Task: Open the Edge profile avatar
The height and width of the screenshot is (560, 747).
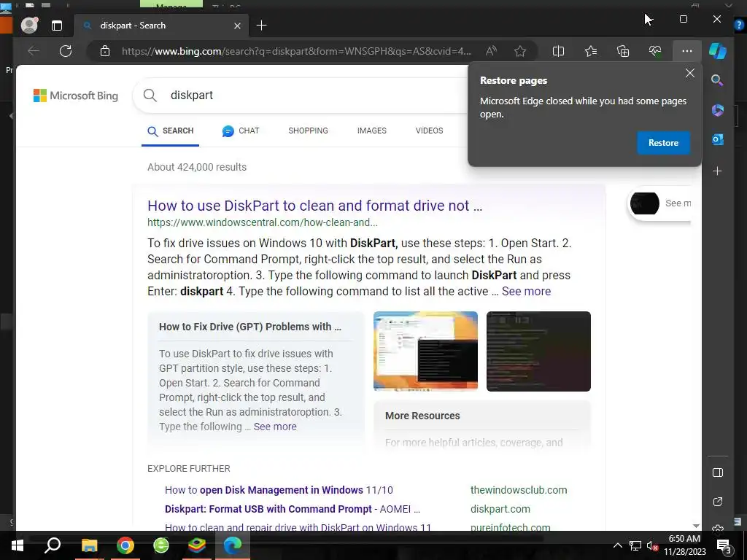Action: [x=29, y=26]
